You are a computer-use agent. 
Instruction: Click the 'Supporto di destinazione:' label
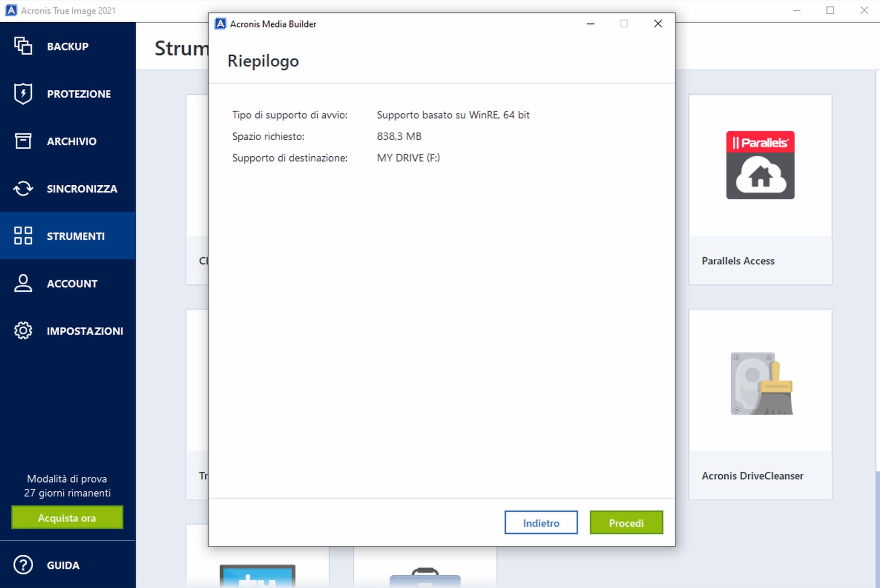(290, 158)
